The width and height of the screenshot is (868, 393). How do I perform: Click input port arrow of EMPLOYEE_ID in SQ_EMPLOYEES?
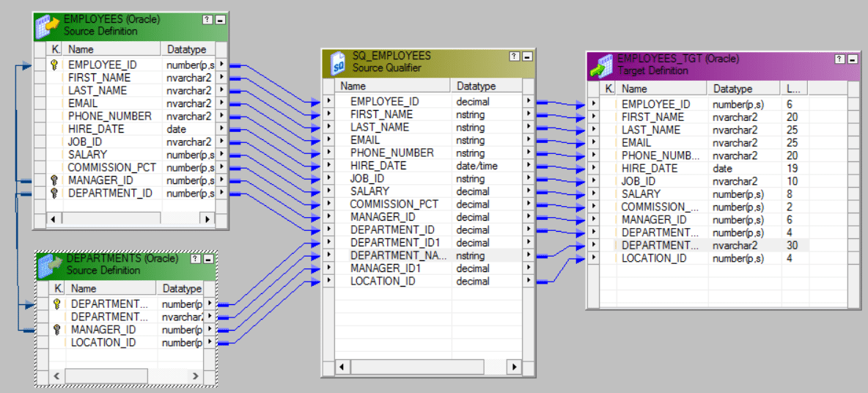328,102
